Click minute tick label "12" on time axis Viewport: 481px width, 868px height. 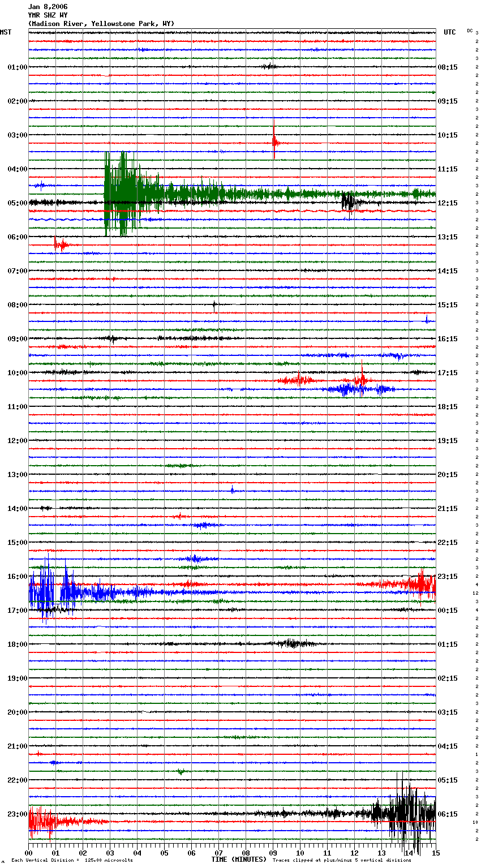pyautogui.click(x=354, y=852)
